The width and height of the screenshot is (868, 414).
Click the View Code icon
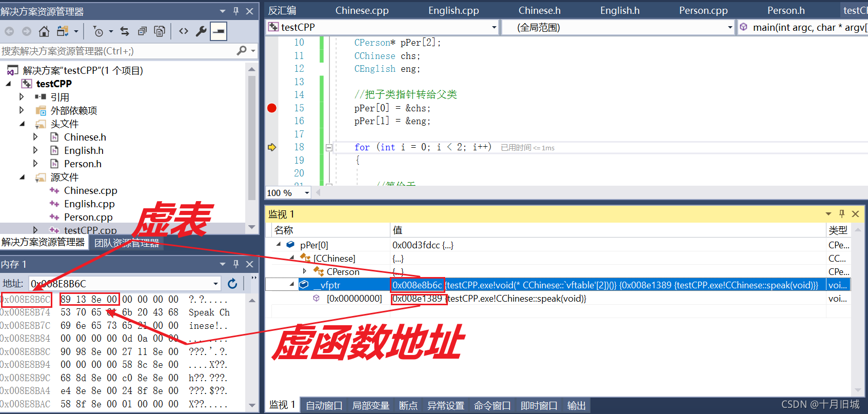[x=184, y=32]
